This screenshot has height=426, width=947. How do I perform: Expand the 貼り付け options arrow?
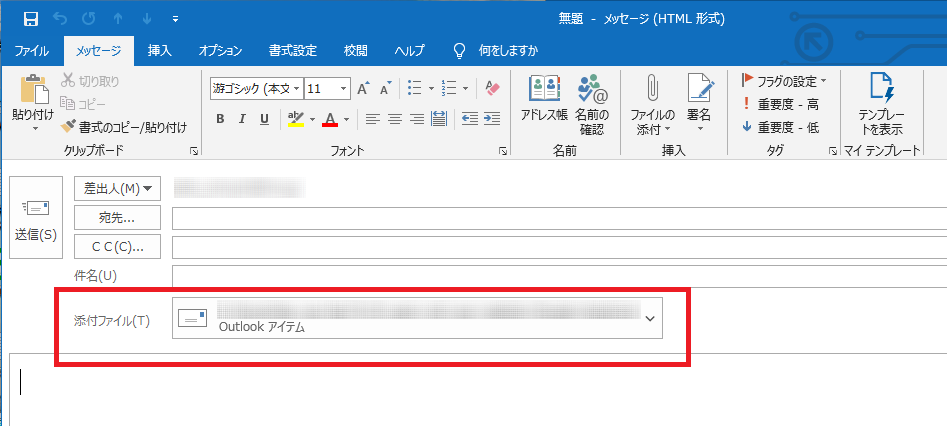coord(34,128)
